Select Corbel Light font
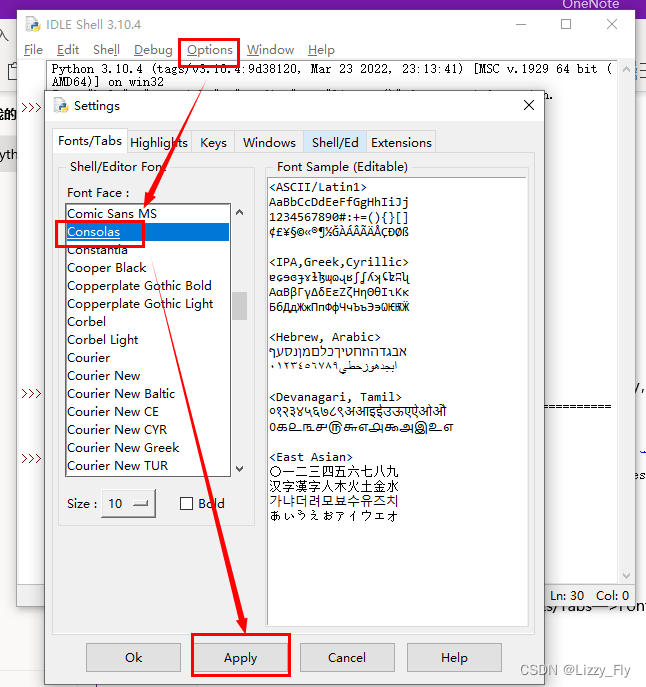The height and width of the screenshot is (687, 646). tap(147, 340)
